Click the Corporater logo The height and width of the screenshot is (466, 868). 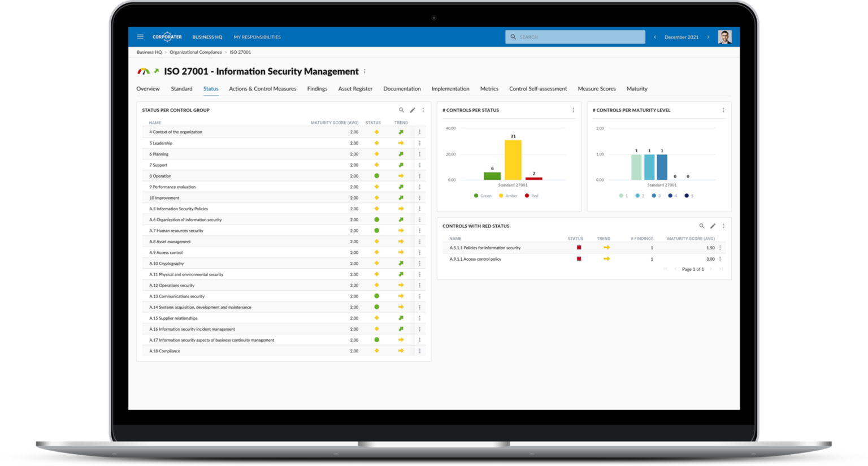click(x=167, y=37)
